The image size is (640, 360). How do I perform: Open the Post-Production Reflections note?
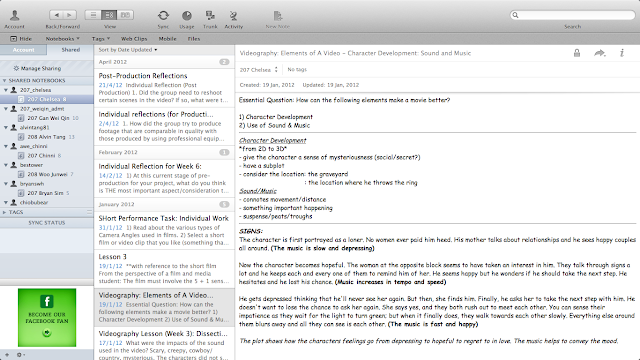pos(164,88)
